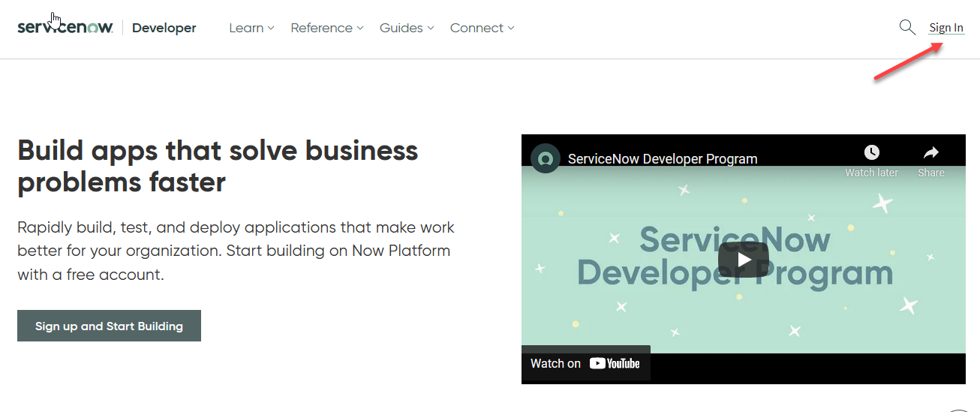
Task: Click the arrow beside Guides
Action: pyautogui.click(x=431, y=29)
